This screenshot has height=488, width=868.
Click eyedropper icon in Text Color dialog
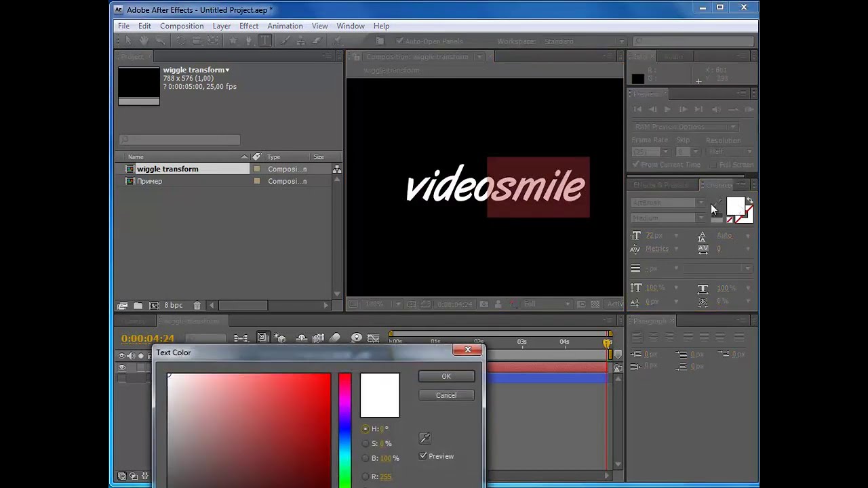coord(425,439)
